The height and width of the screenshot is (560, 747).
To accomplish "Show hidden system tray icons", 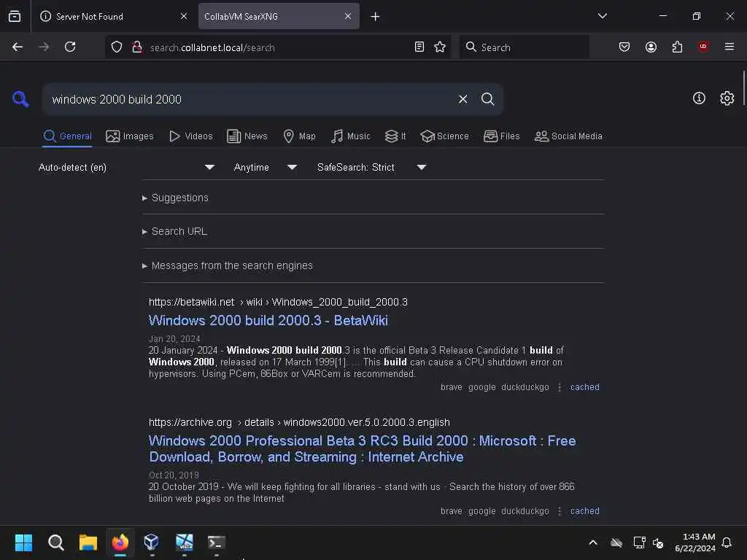I will pos(593,542).
